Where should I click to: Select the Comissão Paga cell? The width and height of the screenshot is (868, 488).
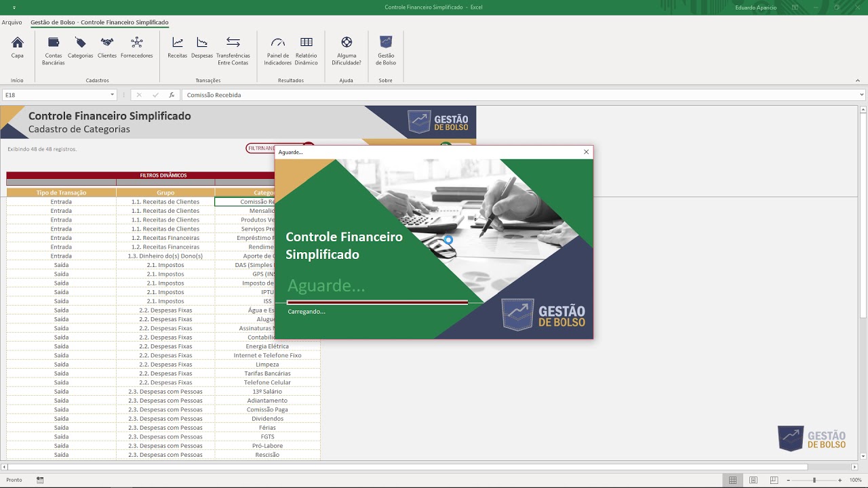tap(267, 409)
